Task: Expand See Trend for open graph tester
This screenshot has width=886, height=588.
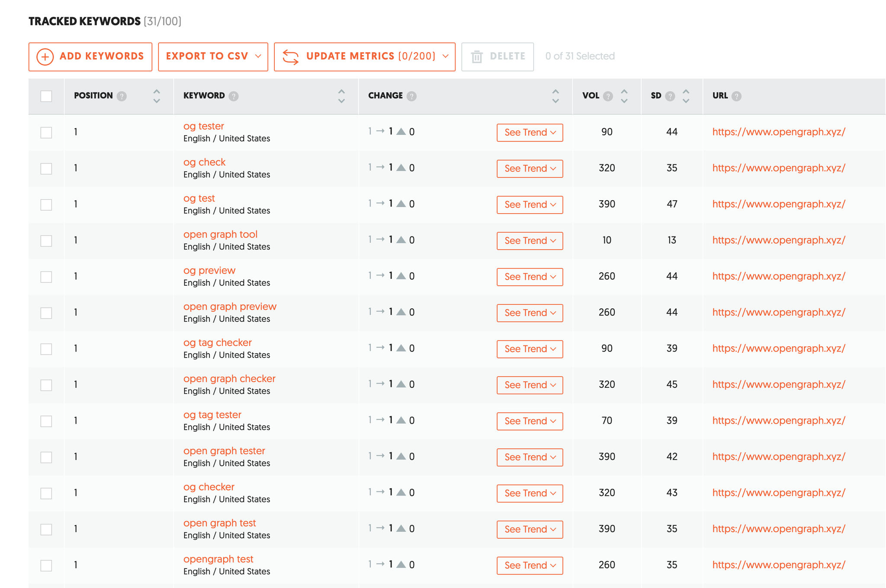Action: [x=530, y=457]
